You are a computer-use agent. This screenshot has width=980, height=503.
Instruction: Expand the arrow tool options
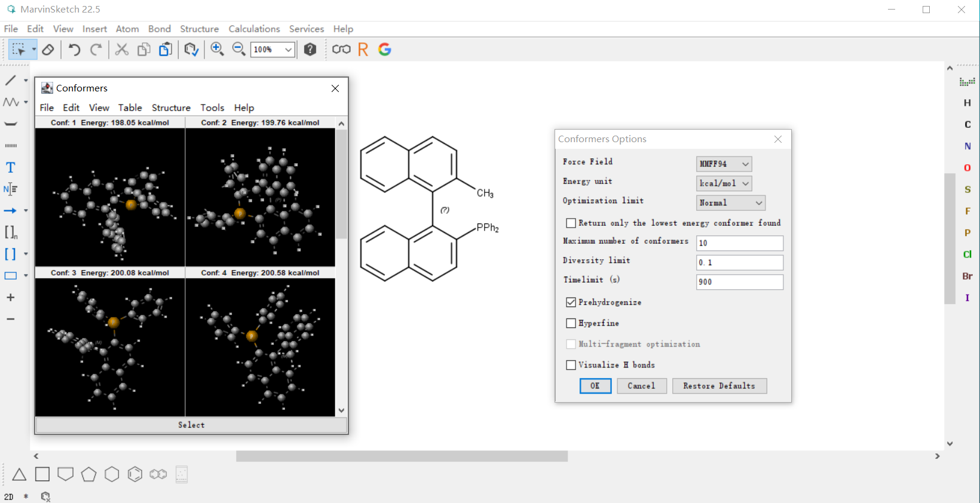(x=26, y=211)
